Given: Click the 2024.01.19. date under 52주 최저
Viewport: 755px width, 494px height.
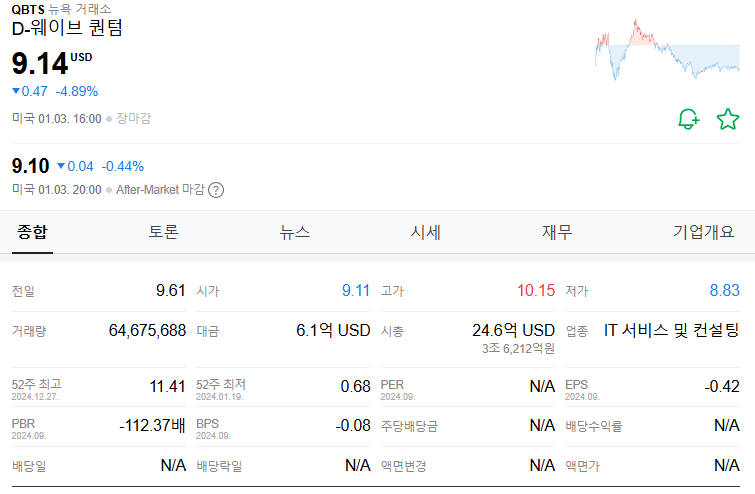Looking at the screenshot, I should [x=220, y=397].
